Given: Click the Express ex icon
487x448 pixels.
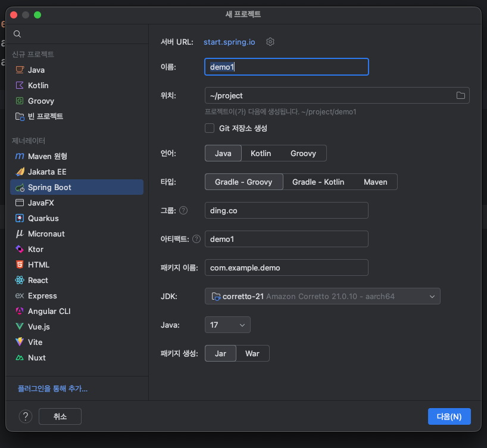Looking at the screenshot, I should pyautogui.click(x=20, y=295).
